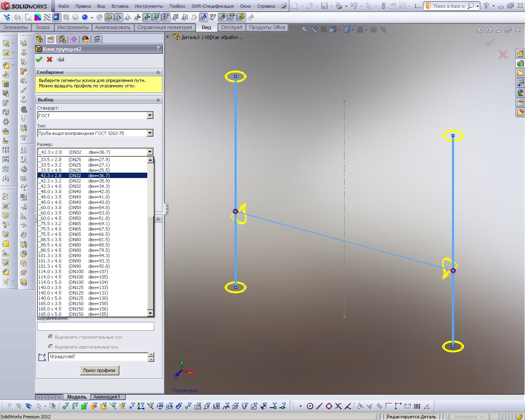Open the Инструменты menu
The height and width of the screenshot is (420, 525).
[x=148, y=6]
